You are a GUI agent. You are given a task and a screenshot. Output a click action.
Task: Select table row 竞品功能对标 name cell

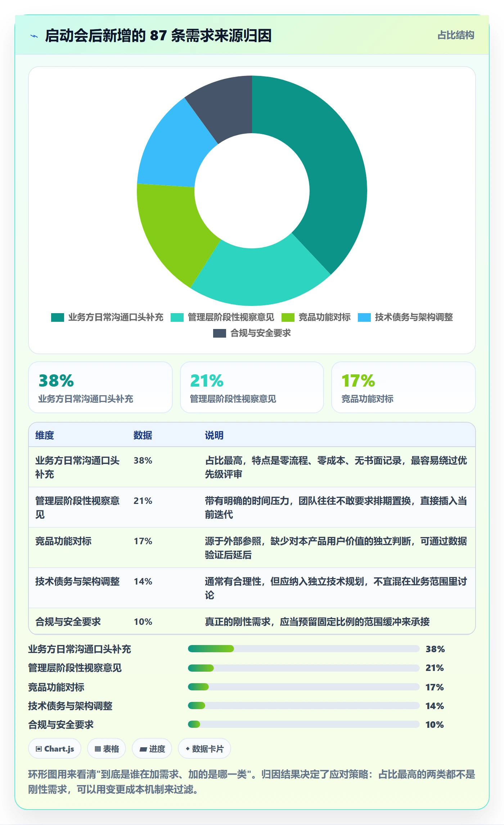pyautogui.click(x=63, y=541)
